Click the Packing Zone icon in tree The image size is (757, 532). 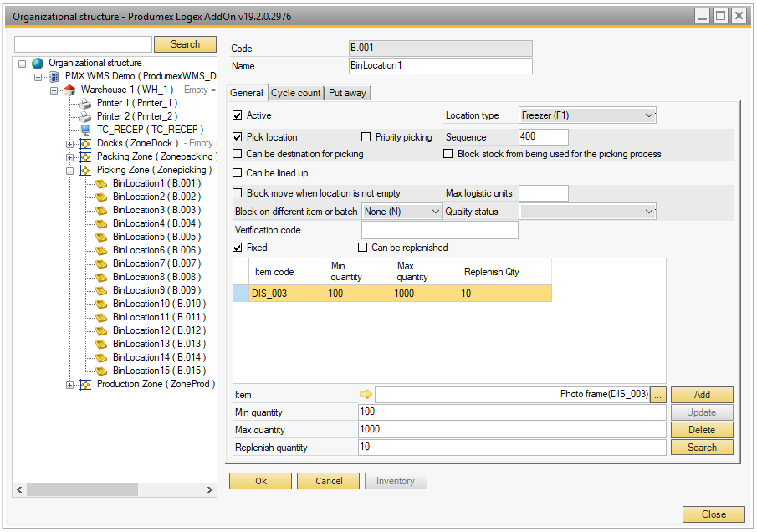click(85, 157)
